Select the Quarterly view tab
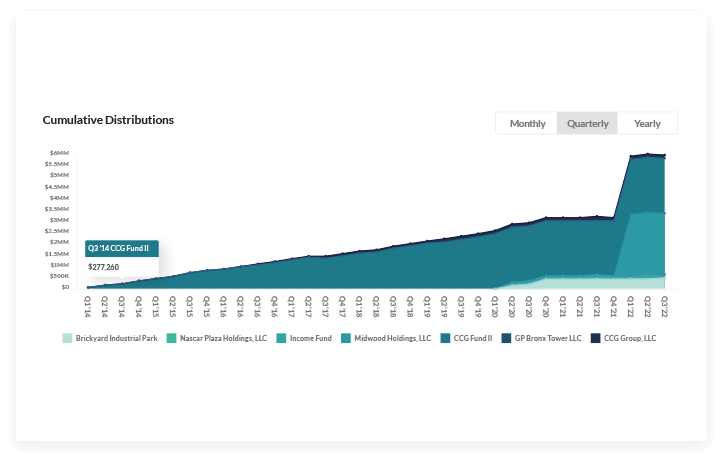Image resolution: width=723 pixels, height=462 pixels. (587, 124)
